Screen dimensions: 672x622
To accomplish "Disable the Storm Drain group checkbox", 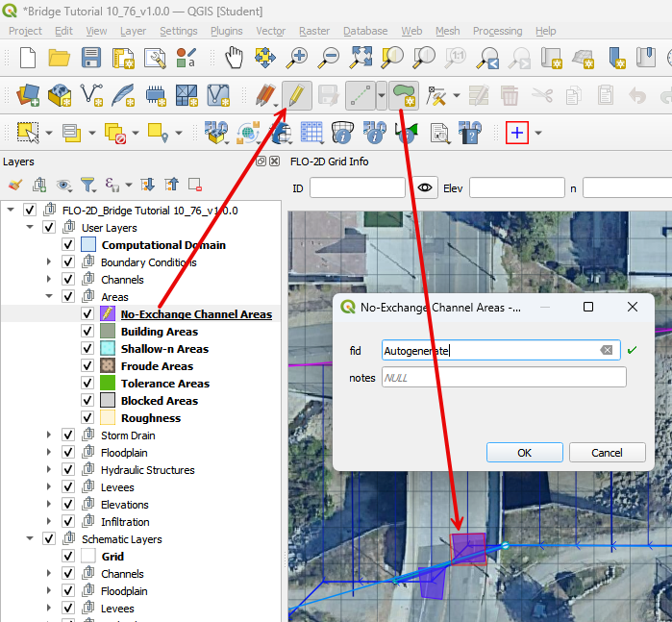I will (x=68, y=435).
